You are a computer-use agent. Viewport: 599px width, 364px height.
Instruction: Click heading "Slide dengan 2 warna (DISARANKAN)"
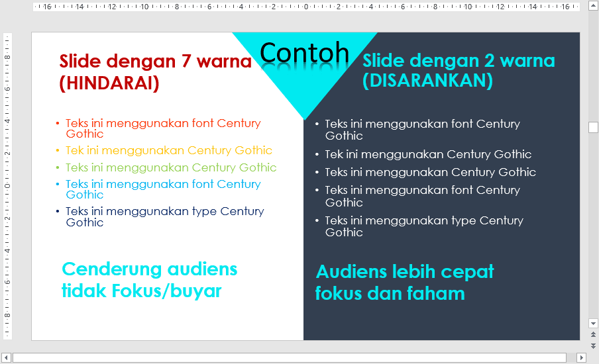point(459,71)
